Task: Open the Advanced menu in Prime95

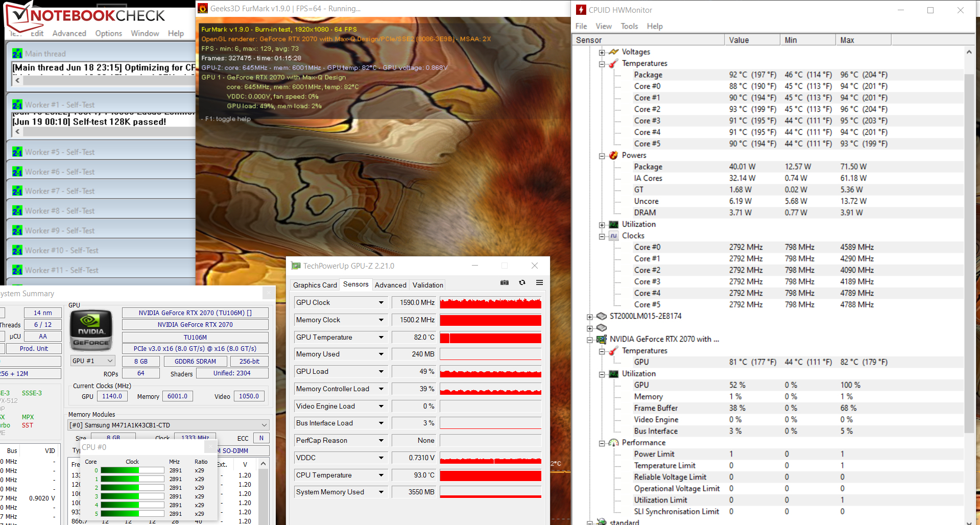Action: [69, 33]
